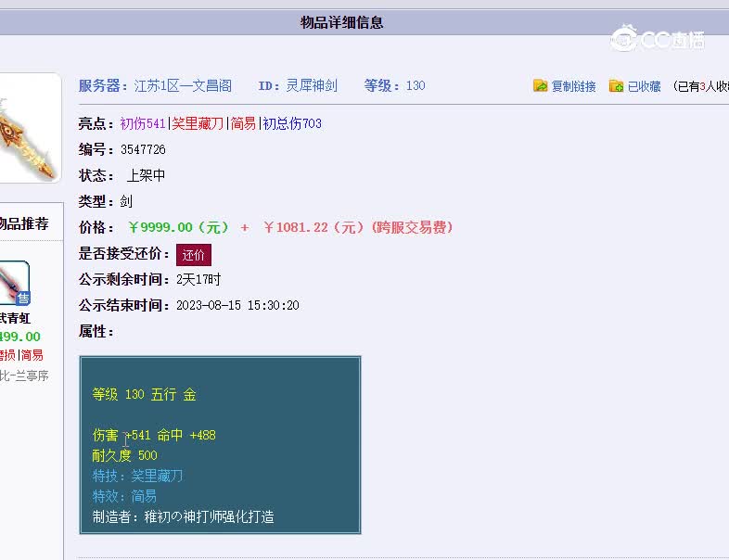Open the recommended item thumbnail marked 售
The image size is (729, 560).
coord(14,283)
